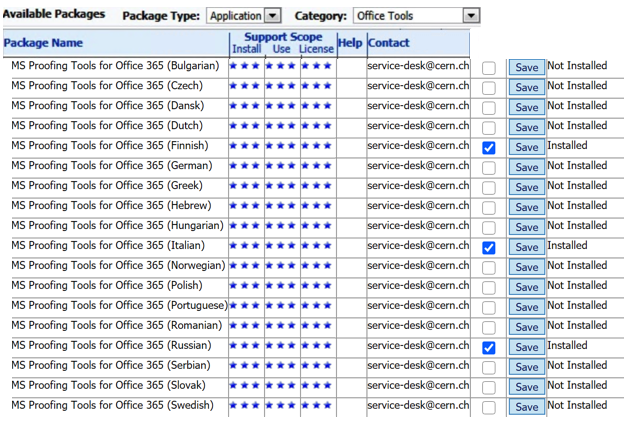Image resolution: width=629 pixels, height=421 pixels.
Task: Tick the checkbox for Norwegian proofing tools
Action: pos(489,268)
